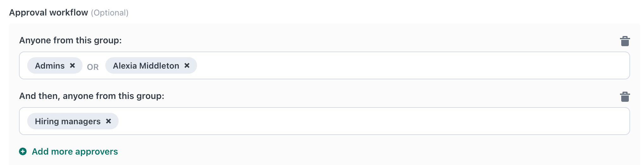Click 'Anyone from this group:' label
The width and height of the screenshot is (644, 165).
(71, 40)
